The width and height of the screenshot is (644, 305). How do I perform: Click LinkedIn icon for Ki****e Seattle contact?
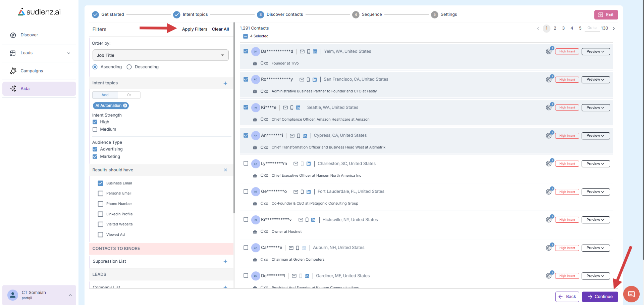click(298, 107)
